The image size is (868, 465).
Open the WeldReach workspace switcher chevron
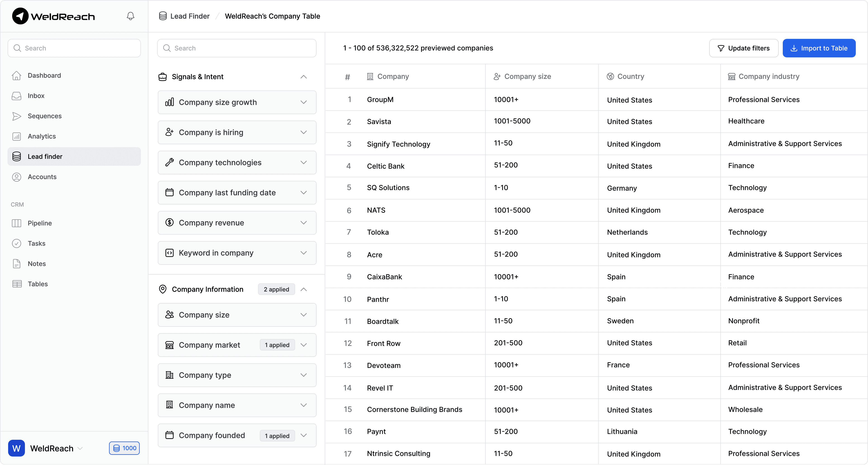(80, 449)
